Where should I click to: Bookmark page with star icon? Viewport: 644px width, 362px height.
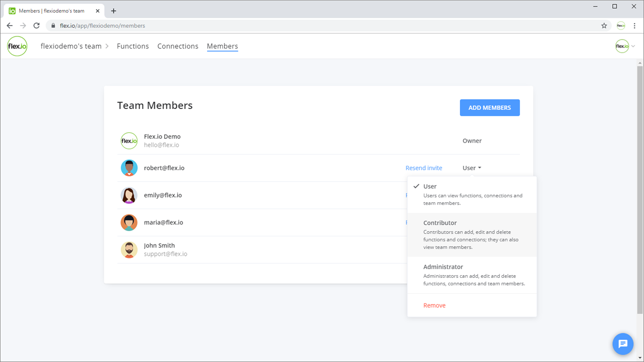[x=604, y=25]
